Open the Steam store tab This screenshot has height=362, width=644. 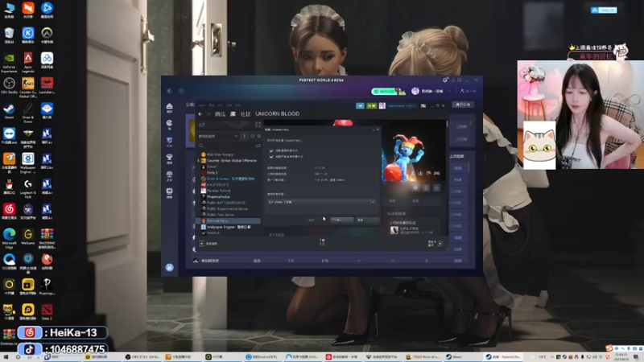(x=220, y=114)
